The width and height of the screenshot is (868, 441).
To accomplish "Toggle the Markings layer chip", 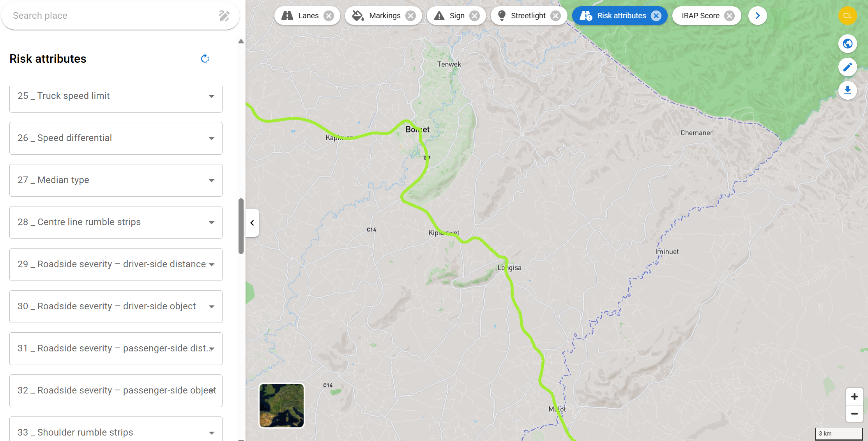I will [383, 16].
